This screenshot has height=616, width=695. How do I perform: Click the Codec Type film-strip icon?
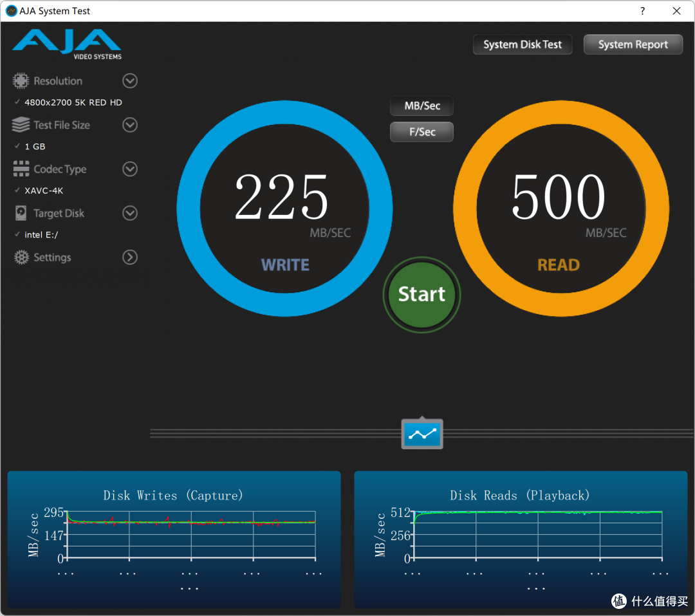point(21,169)
